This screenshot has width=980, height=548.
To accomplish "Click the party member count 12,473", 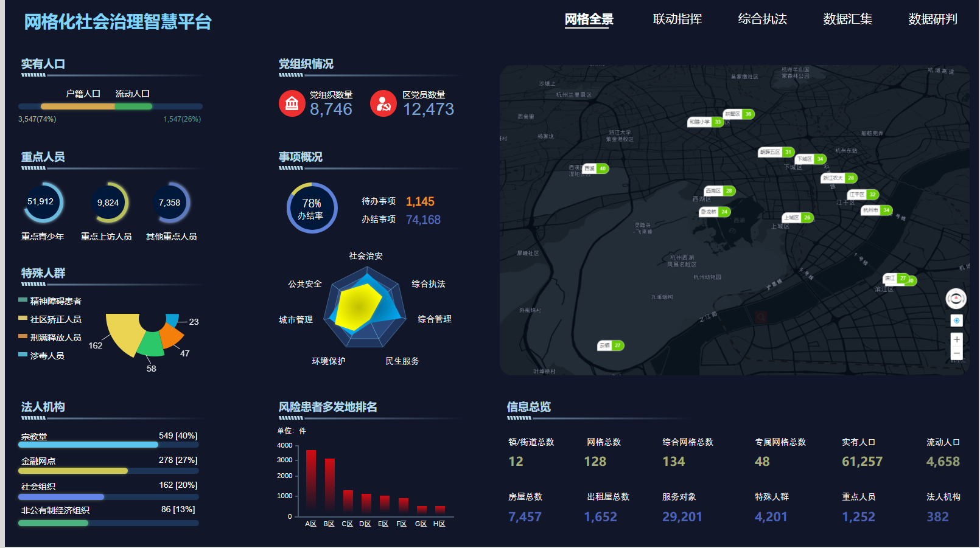I will coord(429,109).
